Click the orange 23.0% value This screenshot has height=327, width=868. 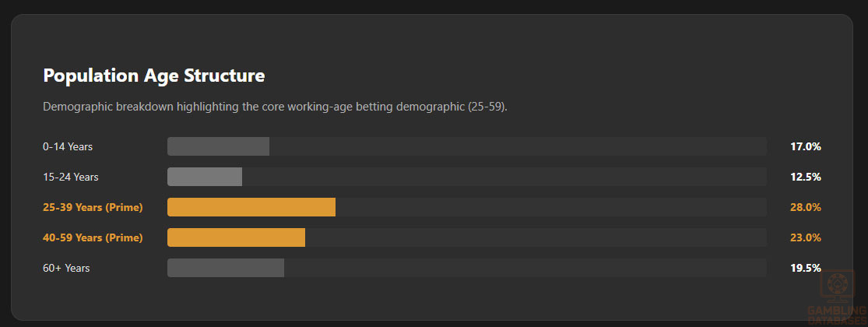[x=806, y=237]
